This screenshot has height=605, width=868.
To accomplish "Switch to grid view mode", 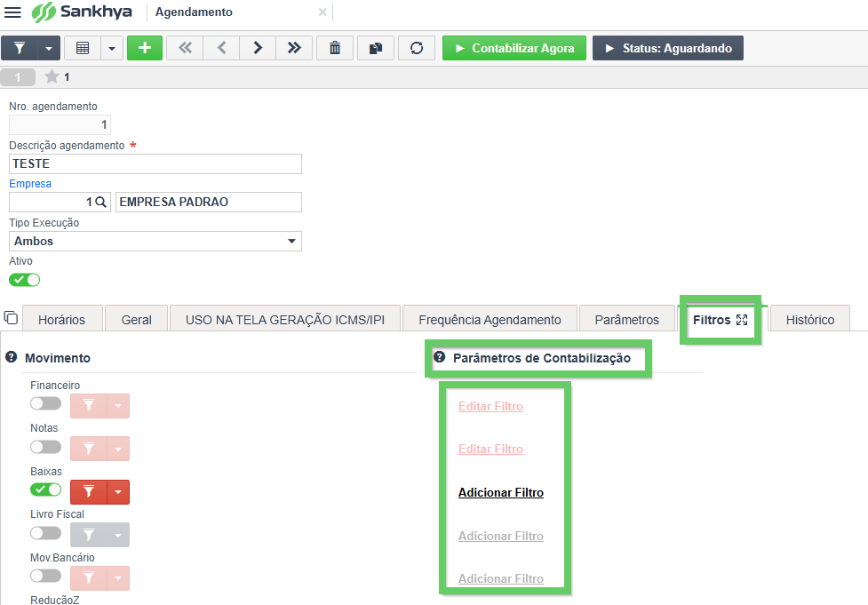I will tap(83, 48).
